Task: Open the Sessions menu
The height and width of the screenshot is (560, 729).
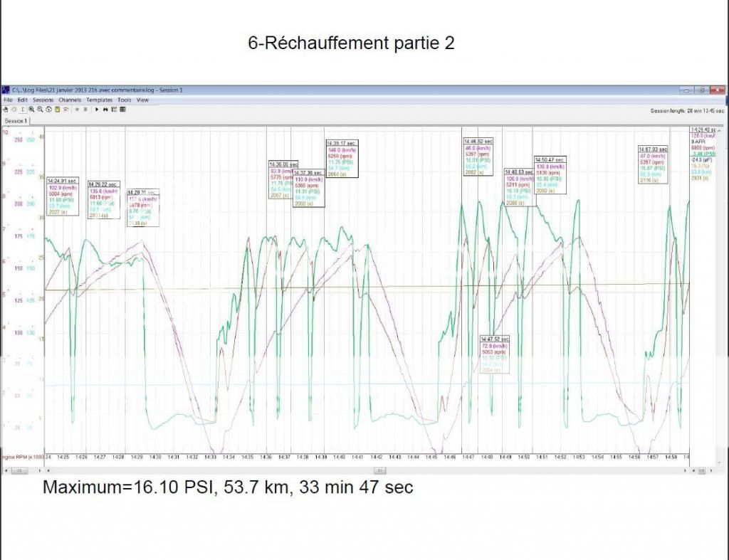Action: coord(43,100)
